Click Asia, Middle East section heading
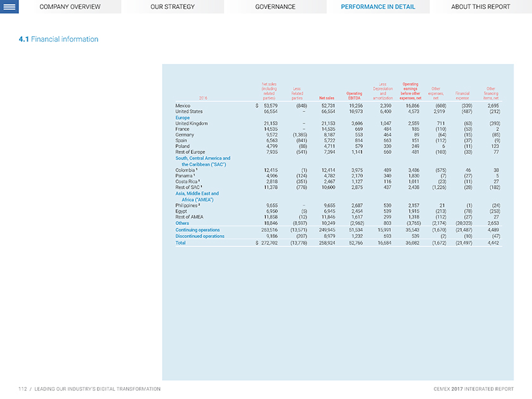Viewport: 532px width, 399px height. 197,196
